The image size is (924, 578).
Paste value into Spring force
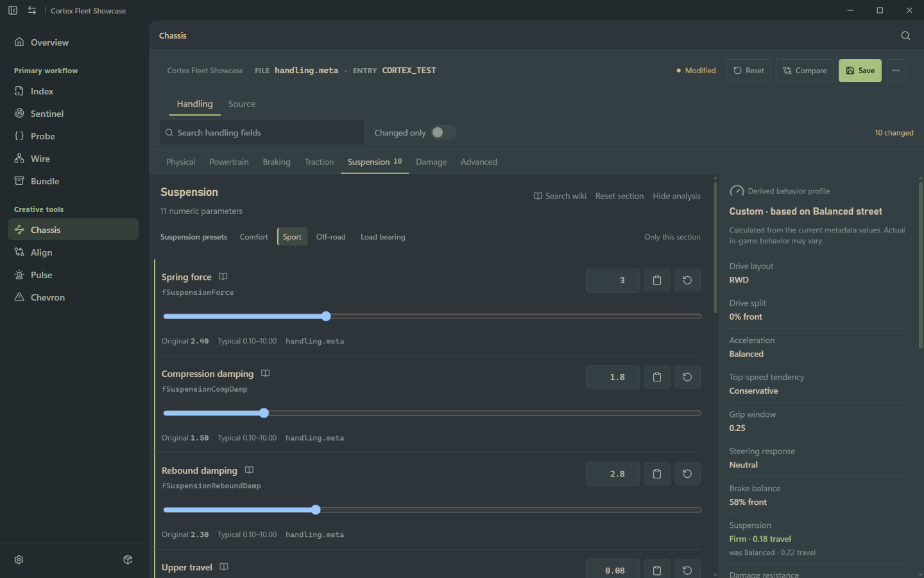[657, 281]
